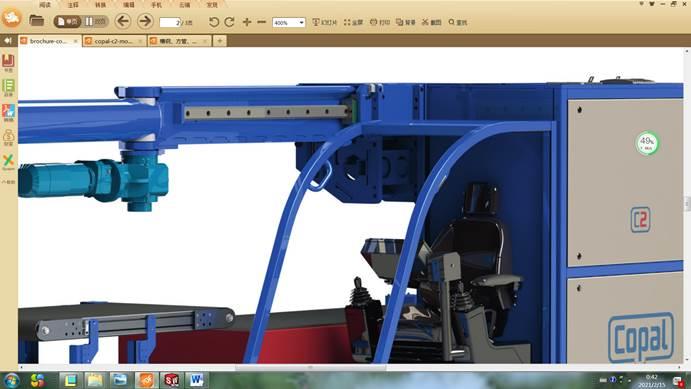691x389 pixels.
Task: Go to the next page arrow
Action: pos(145,21)
